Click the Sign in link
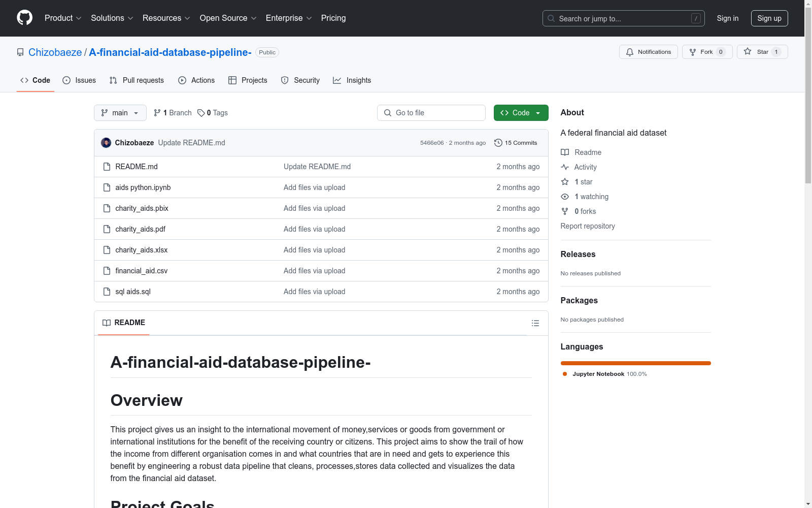The height and width of the screenshot is (508, 812). coord(727,18)
